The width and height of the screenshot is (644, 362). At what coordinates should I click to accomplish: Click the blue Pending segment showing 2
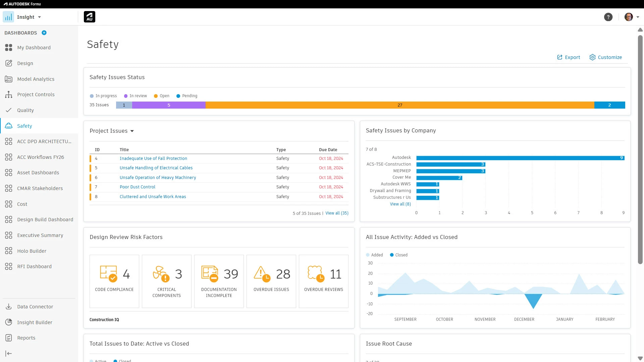tap(609, 105)
